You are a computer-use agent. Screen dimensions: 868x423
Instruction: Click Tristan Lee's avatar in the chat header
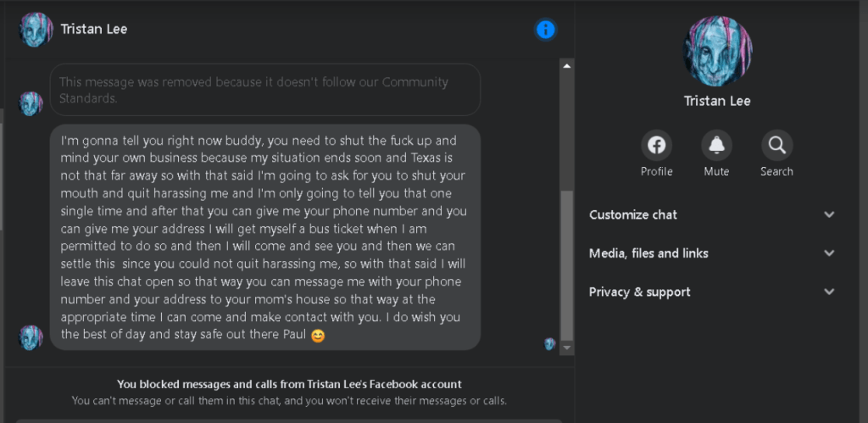36,30
